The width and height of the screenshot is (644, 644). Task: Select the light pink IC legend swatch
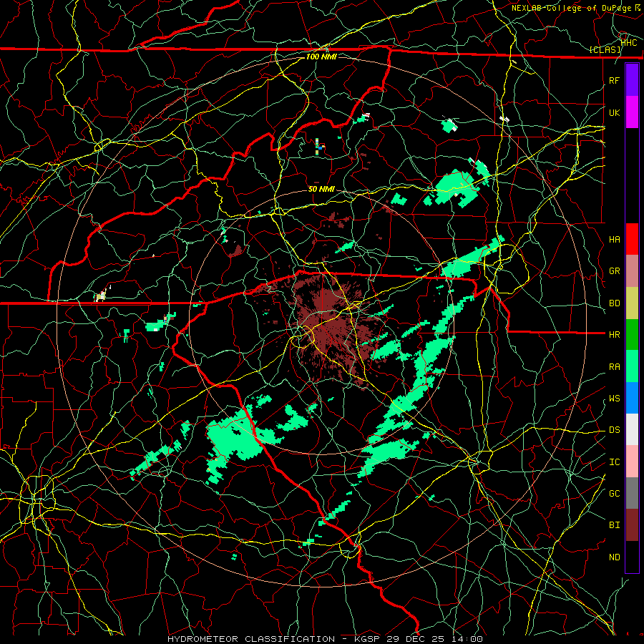pos(632,462)
